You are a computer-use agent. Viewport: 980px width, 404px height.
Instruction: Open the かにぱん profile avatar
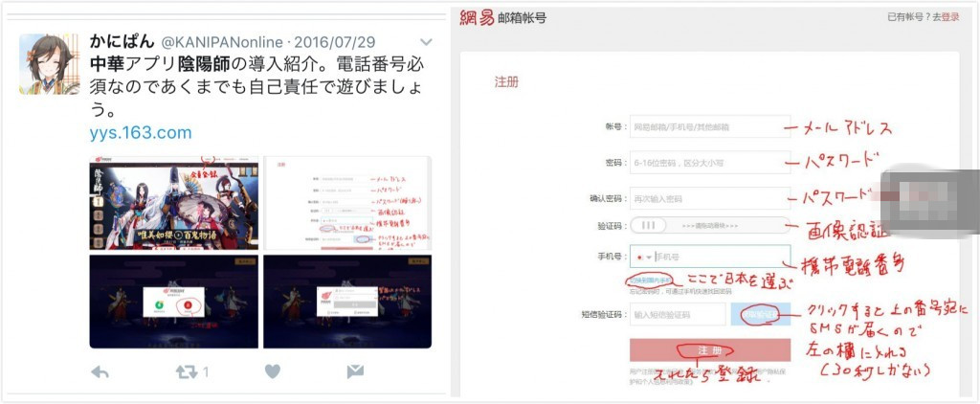tap(50, 64)
